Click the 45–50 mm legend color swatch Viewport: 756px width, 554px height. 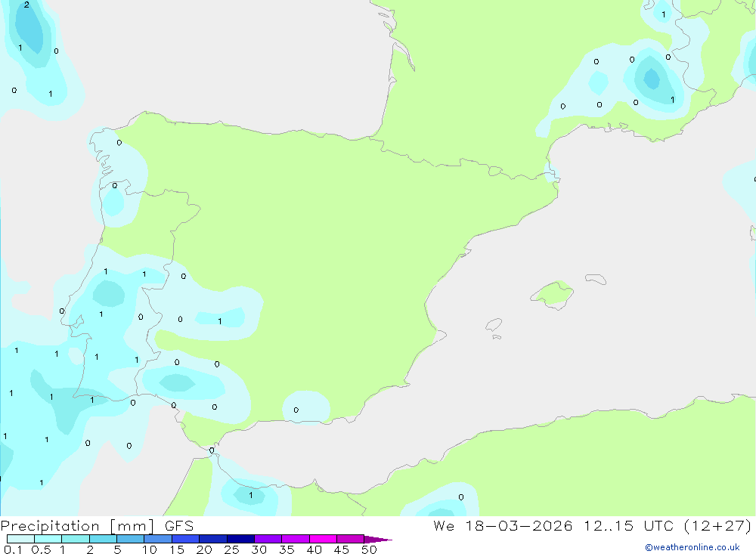coord(351,539)
